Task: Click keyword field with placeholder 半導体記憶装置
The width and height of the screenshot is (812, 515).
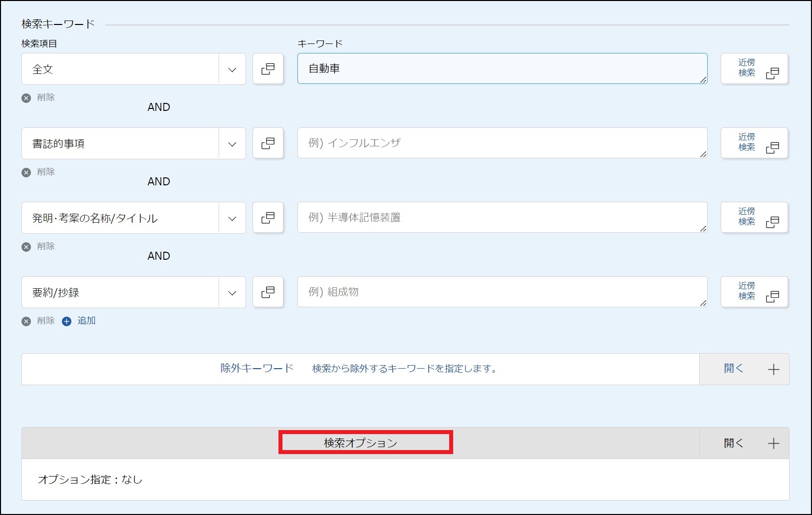Action: click(502, 218)
